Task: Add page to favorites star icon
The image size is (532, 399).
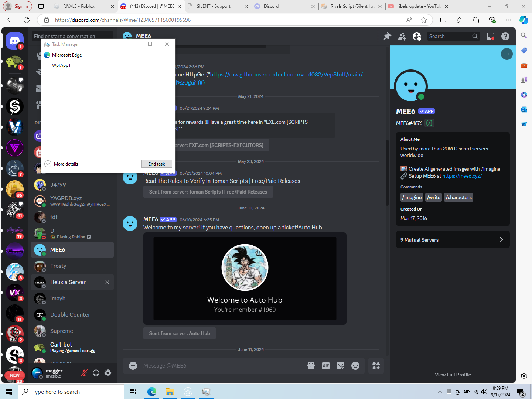Action: pyautogui.click(x=424, y=20)
